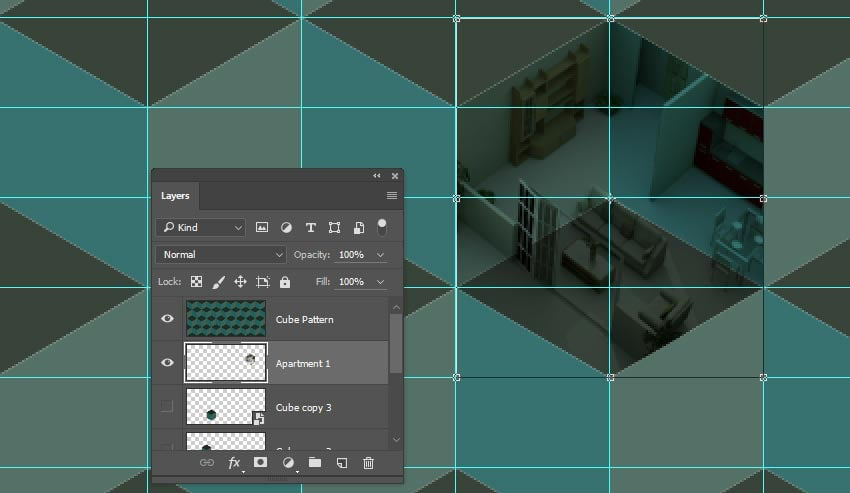Screen dimensions: 850x493
Task: Select the Cube Pattern layer thumbnail
Action: [x=226, y=318]
